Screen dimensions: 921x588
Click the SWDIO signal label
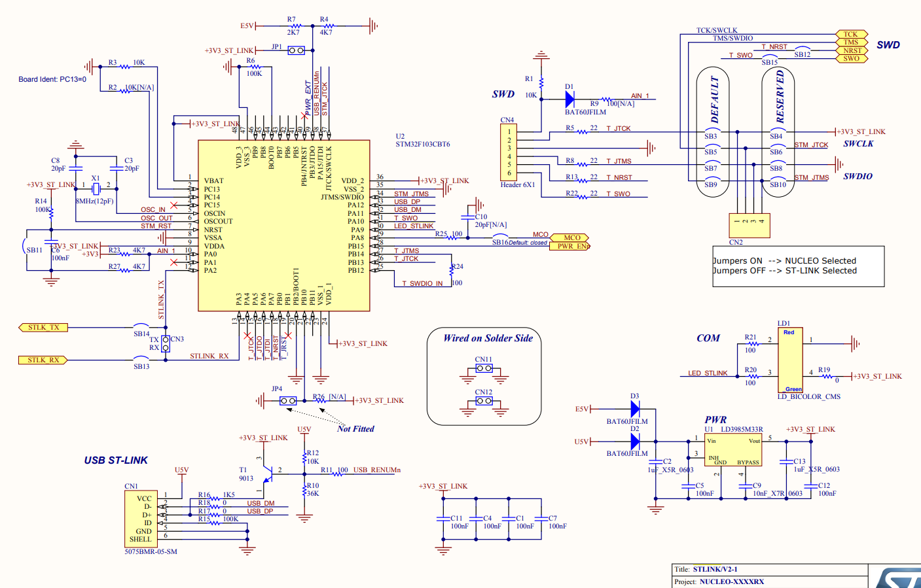tap(858, 177)
